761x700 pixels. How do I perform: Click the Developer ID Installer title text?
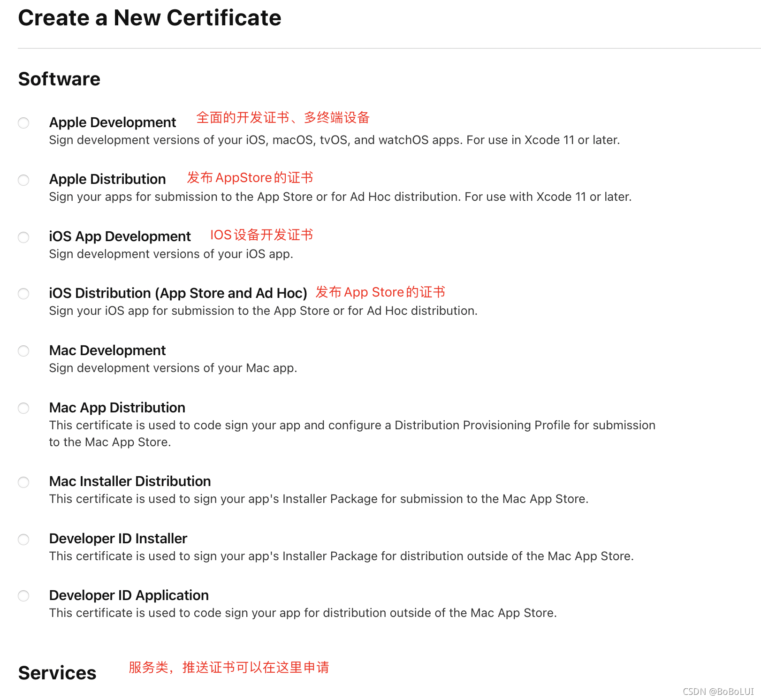point(118,539)
